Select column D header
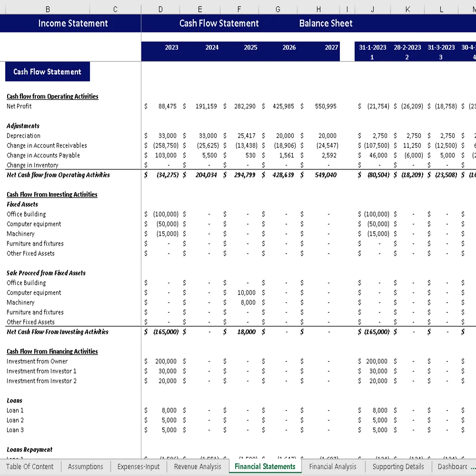 point(160,9)
